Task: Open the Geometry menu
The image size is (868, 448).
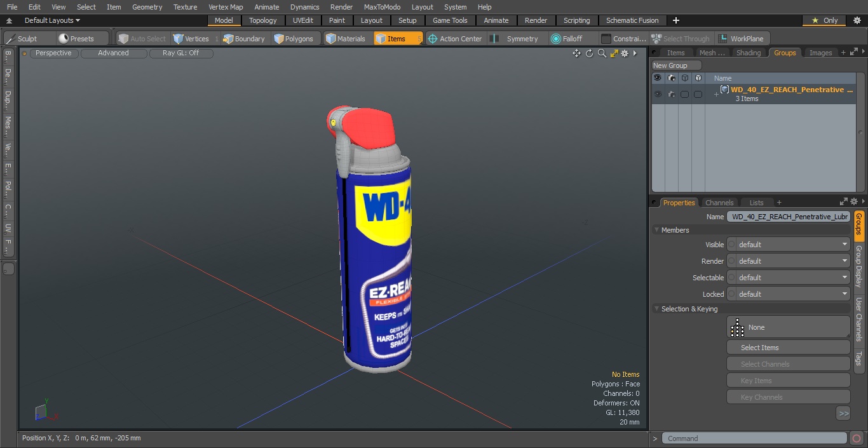Action: pyautogui.click(x=147, y=7)
